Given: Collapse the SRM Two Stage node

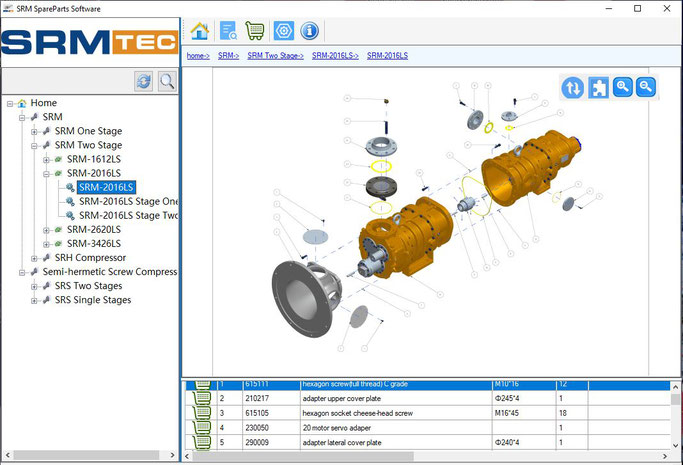Looking at the screenshot, I should (x=34, y=146).
